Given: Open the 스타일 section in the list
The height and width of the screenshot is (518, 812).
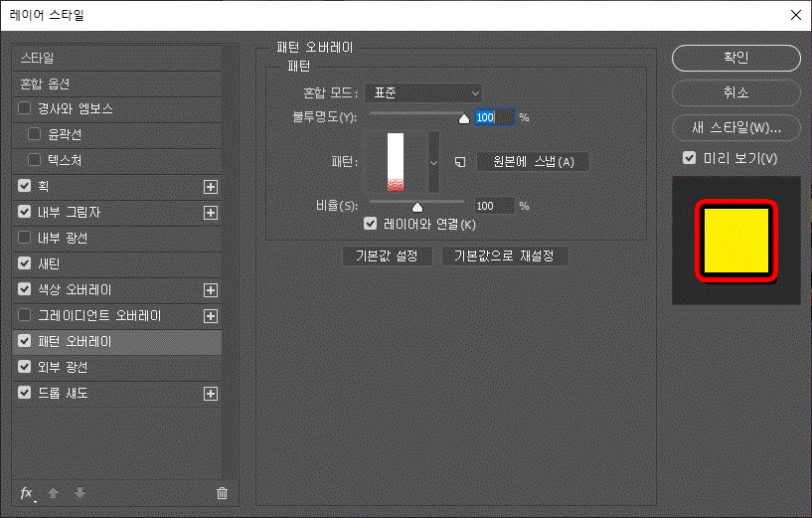Looking at the screenshot, I should point(117,58).
